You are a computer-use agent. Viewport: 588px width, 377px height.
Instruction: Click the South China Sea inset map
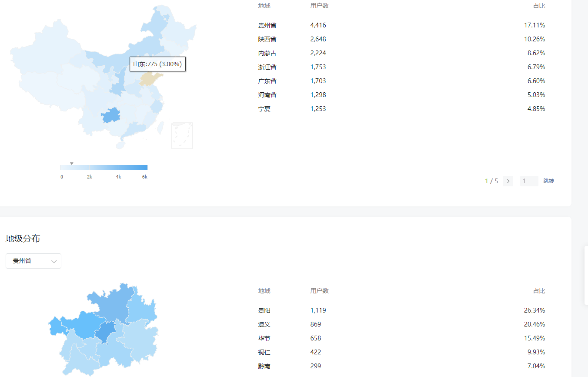182,135
